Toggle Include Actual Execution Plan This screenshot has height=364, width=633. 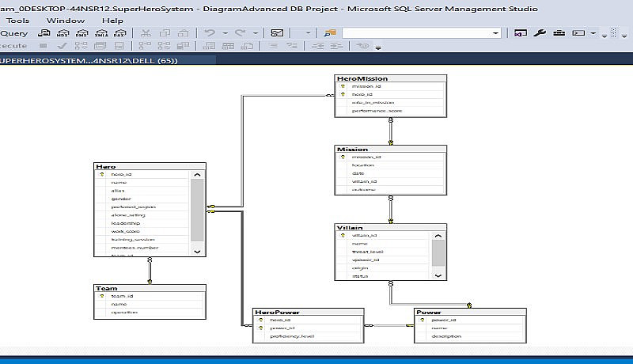pyautogui.click(x=145, y=46)
